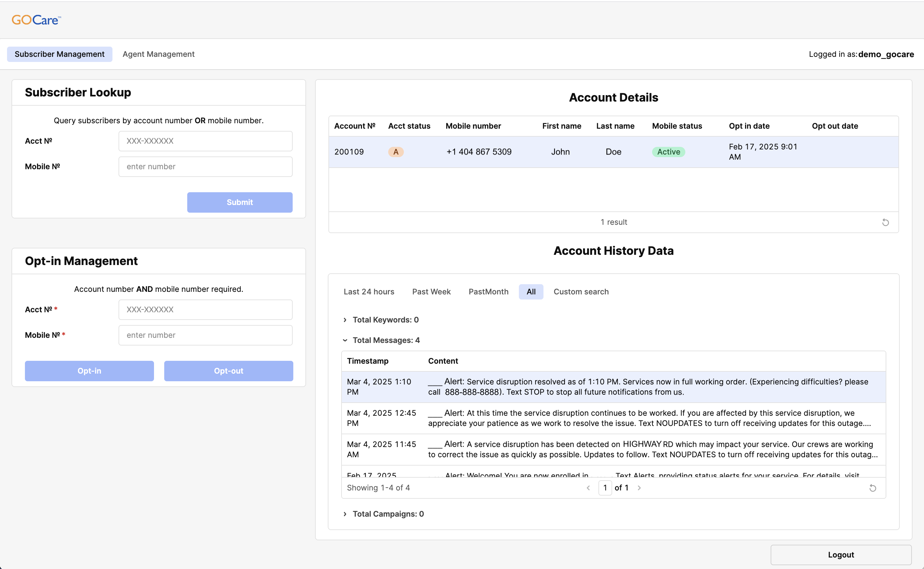Viewport: 924px width, 569px height.
Task: Click the demo_gocare username
Action: 886,54
